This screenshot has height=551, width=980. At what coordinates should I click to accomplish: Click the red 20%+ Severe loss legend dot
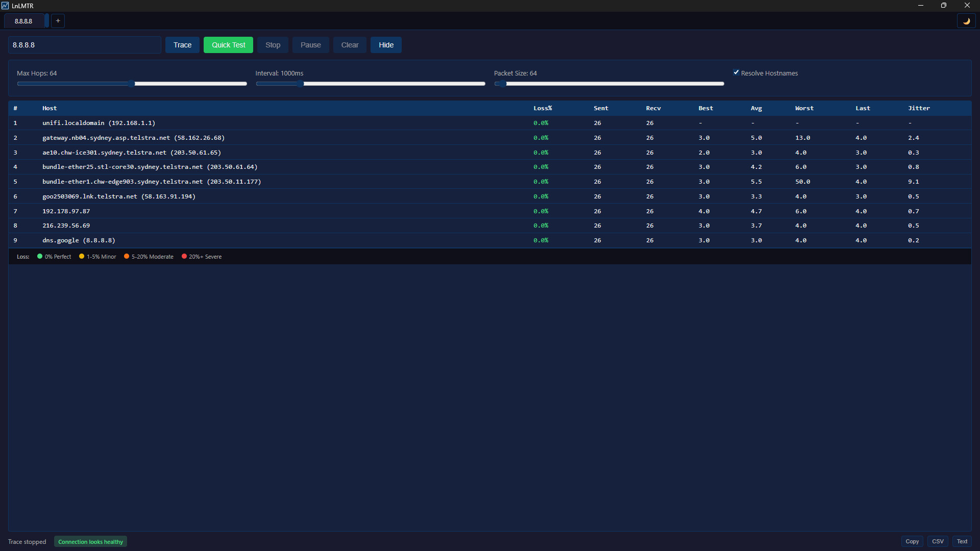click(x=184, y=257)
